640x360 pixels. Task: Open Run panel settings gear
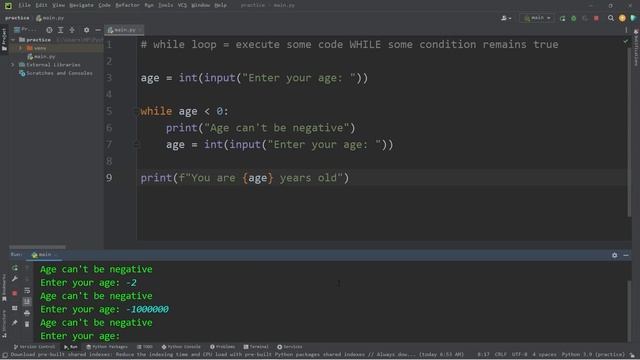click(614, 255)
